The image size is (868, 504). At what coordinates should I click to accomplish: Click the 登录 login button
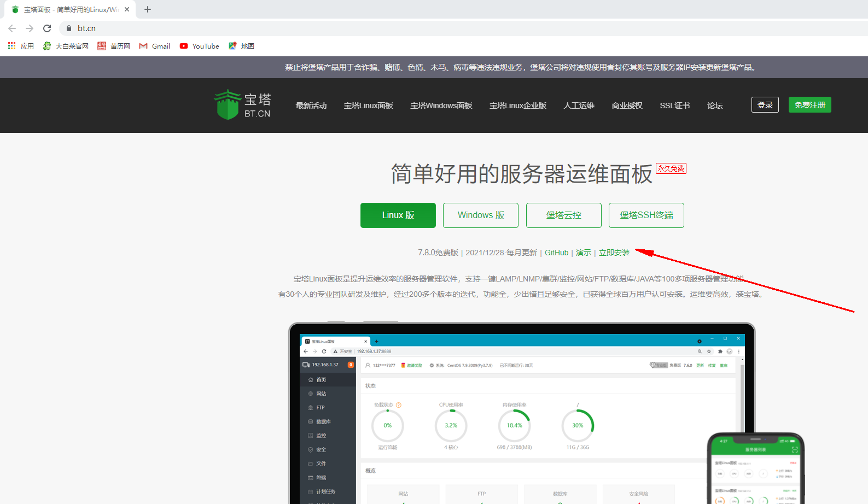point(765,105)
